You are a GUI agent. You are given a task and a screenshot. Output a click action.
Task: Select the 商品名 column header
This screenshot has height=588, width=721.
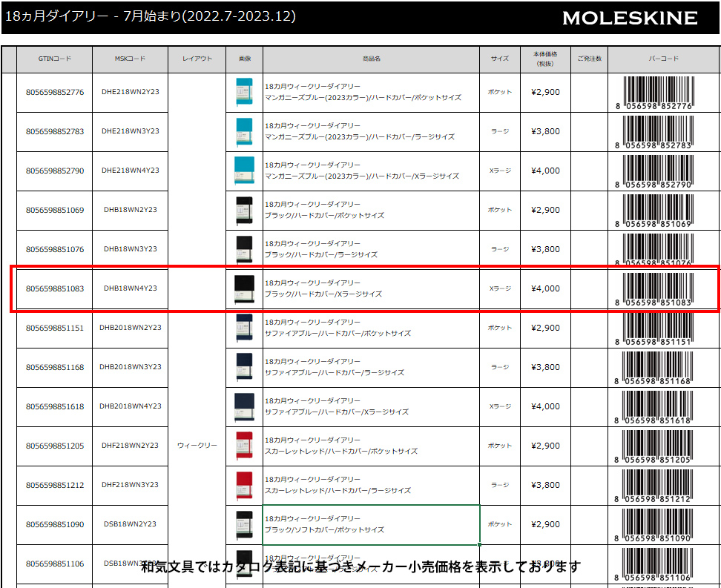(371, 59)
